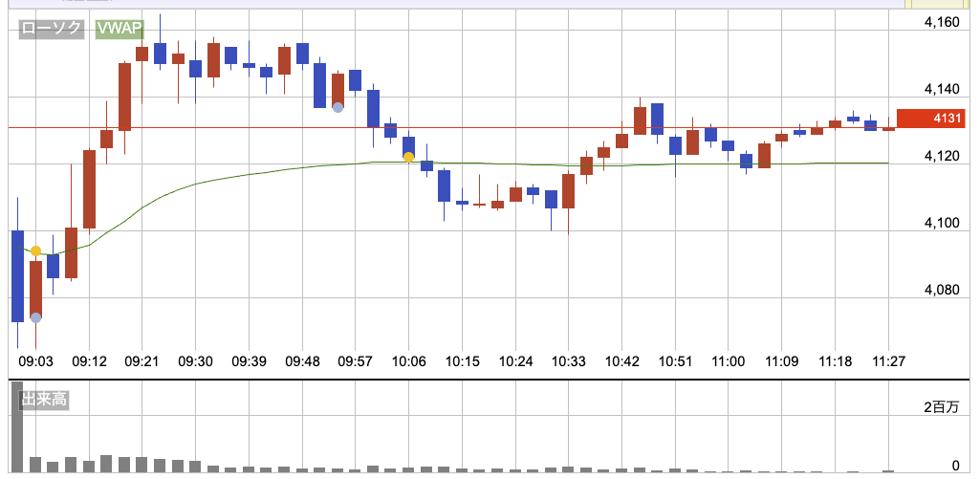Click the blue-gray dot marker near 09:54
Viewport: 980px width, 479px height.
pyautogui.click(x=338, y=107)
